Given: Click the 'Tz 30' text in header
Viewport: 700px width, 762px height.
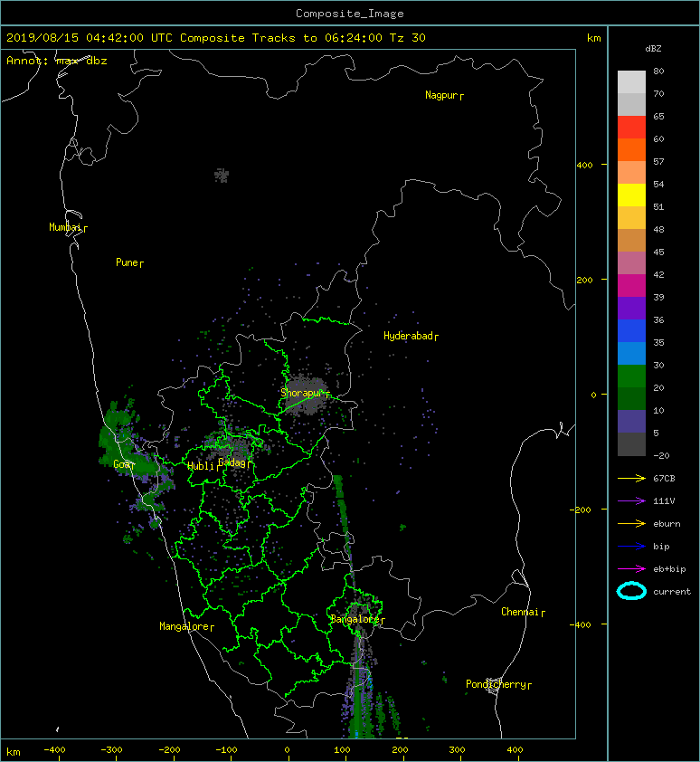Looking at the screenshot, I should (408, 38).
